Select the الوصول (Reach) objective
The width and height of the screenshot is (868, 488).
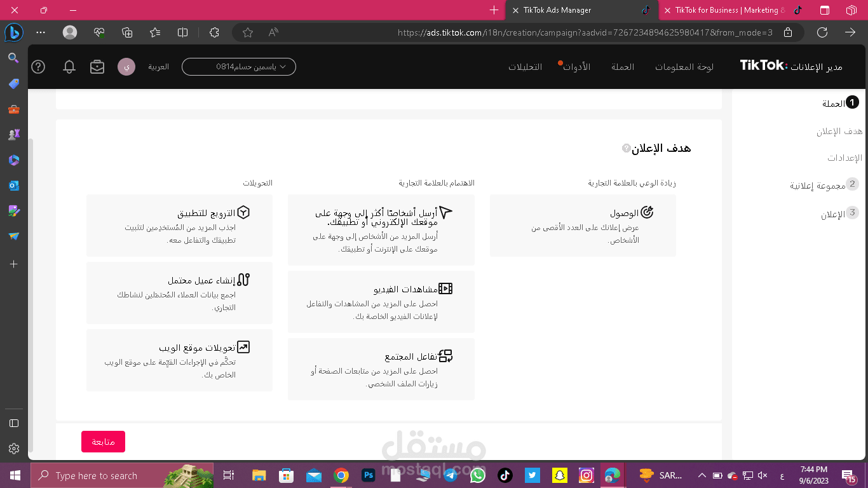582,226
